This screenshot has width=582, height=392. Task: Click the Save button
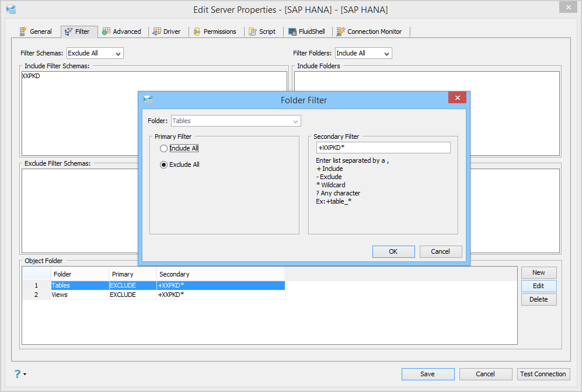(x=427, y=374)
